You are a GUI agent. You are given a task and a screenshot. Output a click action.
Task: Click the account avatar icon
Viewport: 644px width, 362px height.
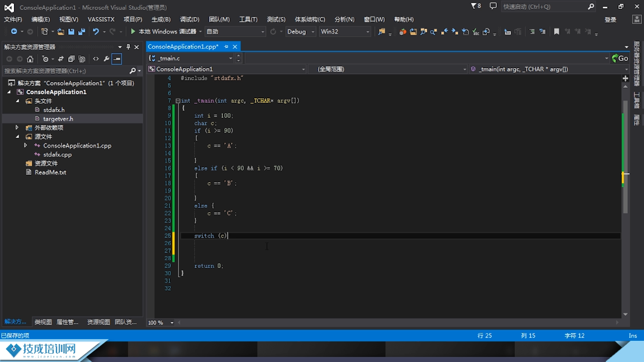click(x=637, y=20)
